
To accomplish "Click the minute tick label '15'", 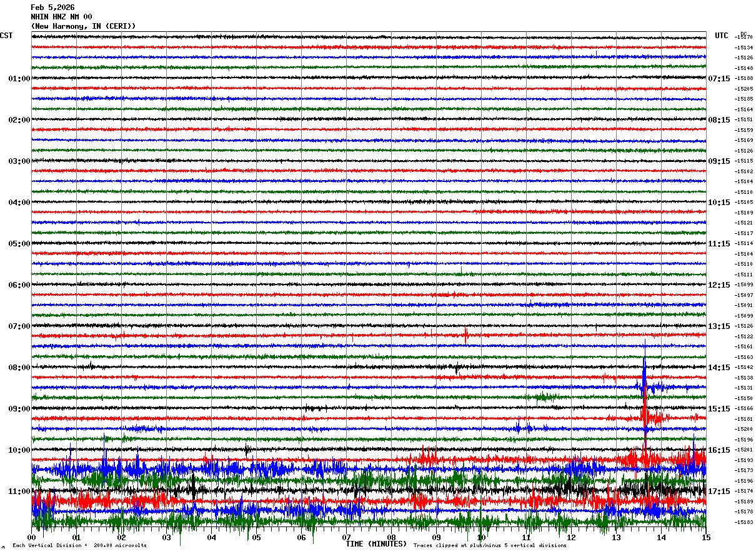I will pyautogui.click(x=706, y=538).
